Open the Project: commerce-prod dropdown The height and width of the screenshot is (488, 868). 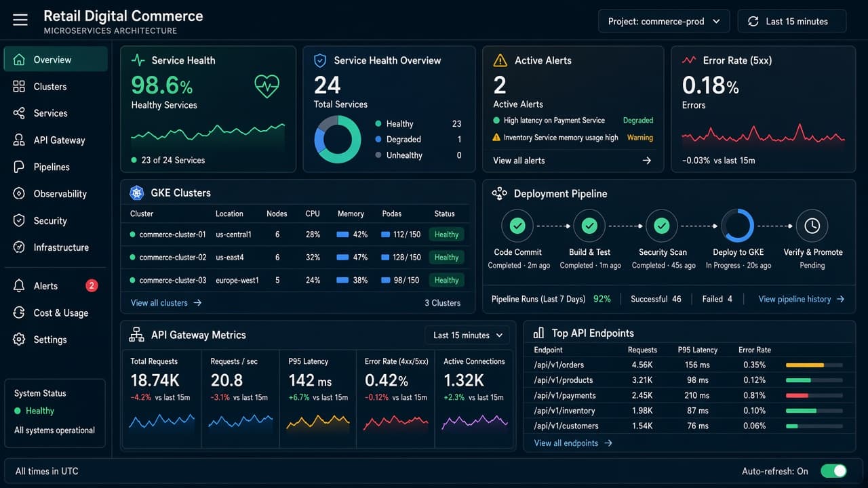(664, 21)
